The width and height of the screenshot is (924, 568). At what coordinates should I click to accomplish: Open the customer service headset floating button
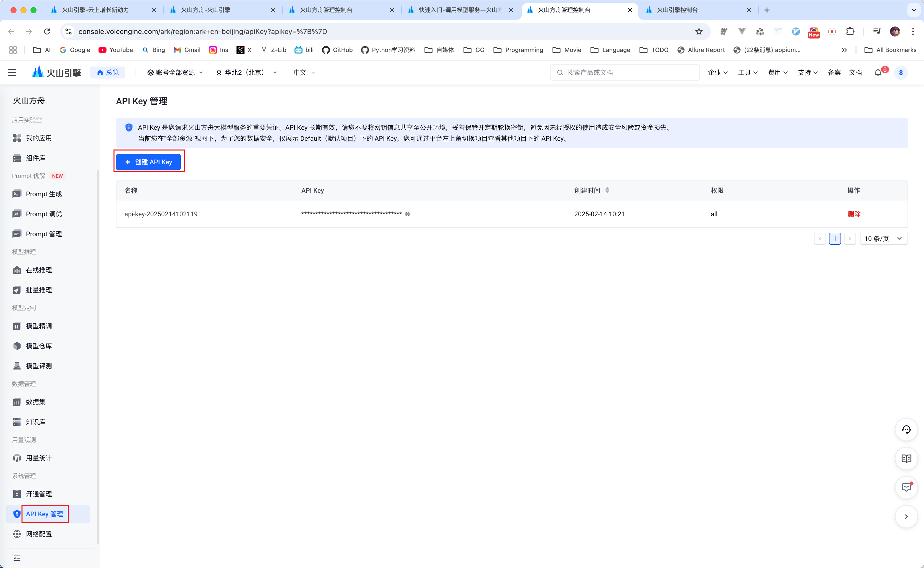pos(906,429)
